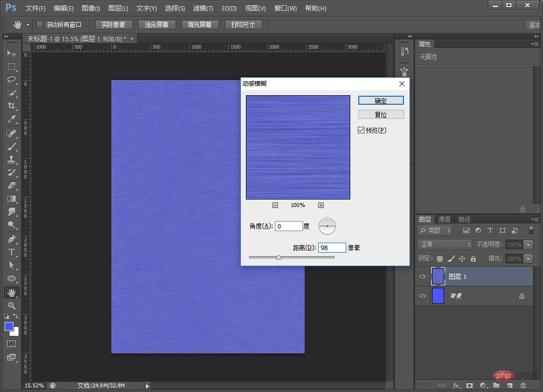This screenshot has height=392, width=543.
Task: Select the Eyedropper tool
Action: [x=12, y=119]
